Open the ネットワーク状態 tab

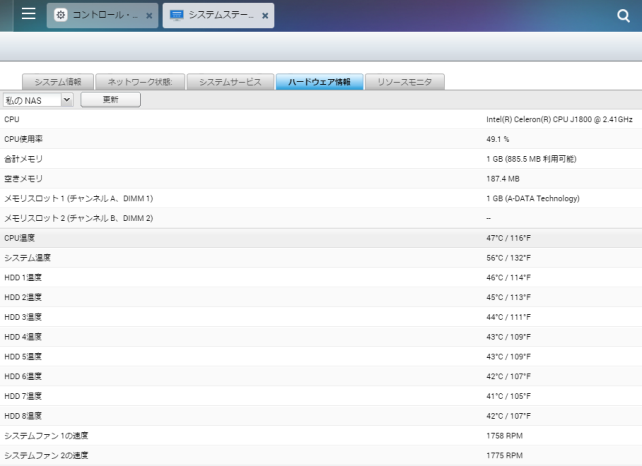(140, 82)
